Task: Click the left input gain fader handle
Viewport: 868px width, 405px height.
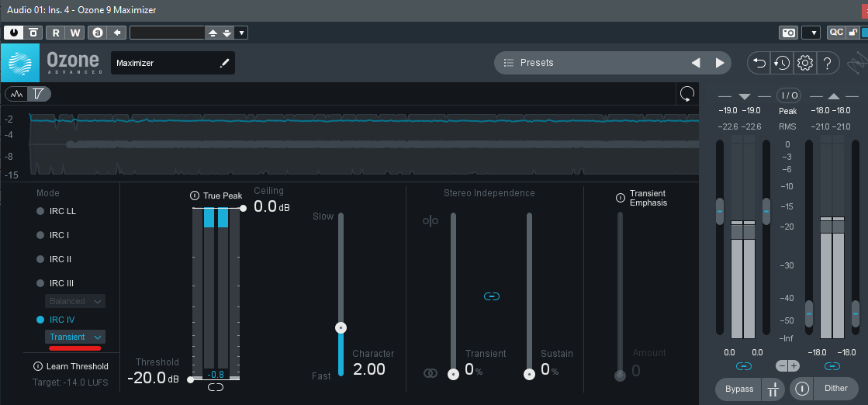Action: pyautogui.click(x=720, y=211)
